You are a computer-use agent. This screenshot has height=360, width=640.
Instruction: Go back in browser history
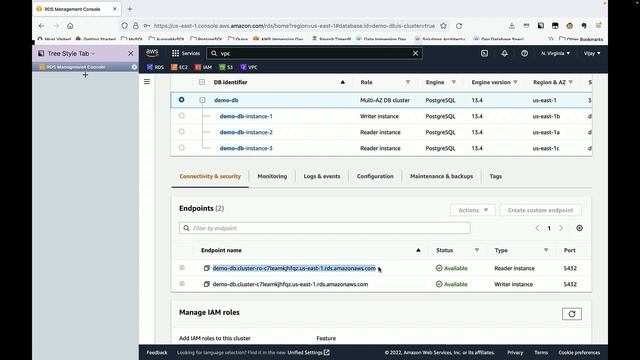(x=42, y=26)
